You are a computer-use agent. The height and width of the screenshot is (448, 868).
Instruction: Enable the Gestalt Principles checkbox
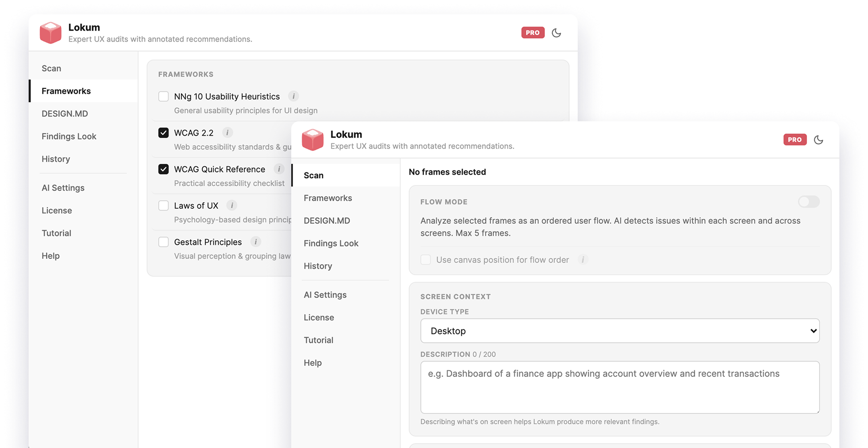163,242
